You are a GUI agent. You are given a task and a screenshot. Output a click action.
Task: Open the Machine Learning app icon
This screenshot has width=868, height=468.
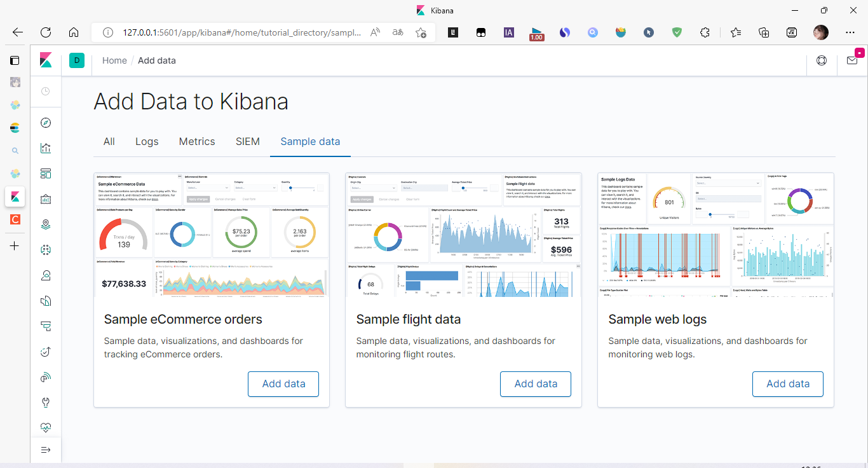pos(46,250)
